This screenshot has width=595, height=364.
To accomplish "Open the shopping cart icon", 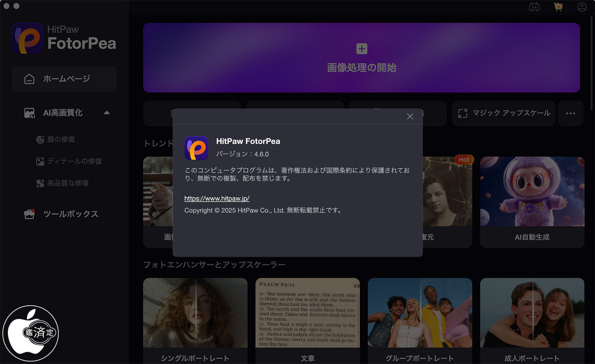I will [x=558, y=7].
